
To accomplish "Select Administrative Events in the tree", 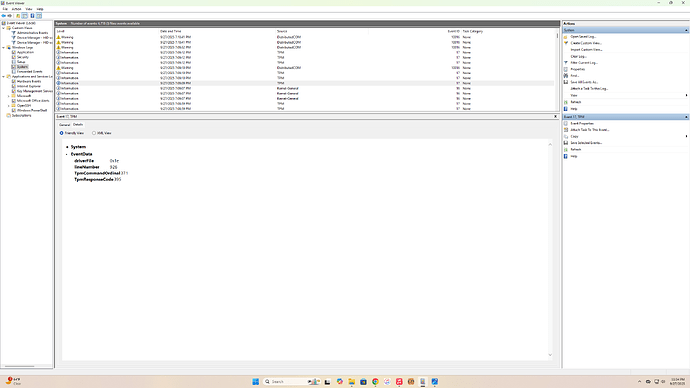I will pos(33,33).
